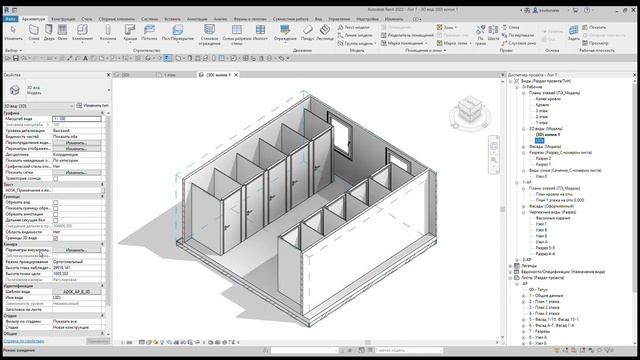Select the Дверь (Door) tool
The image size is (640, 360).
pos(49,32)
